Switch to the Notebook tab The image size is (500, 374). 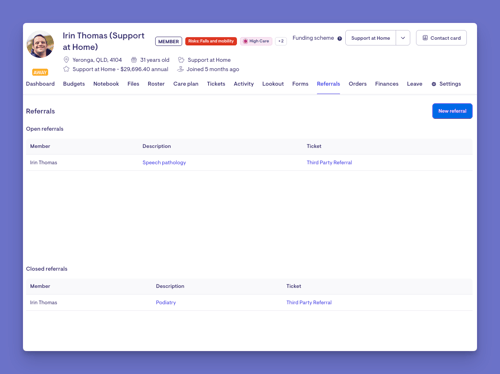click(x=106, y=84)
